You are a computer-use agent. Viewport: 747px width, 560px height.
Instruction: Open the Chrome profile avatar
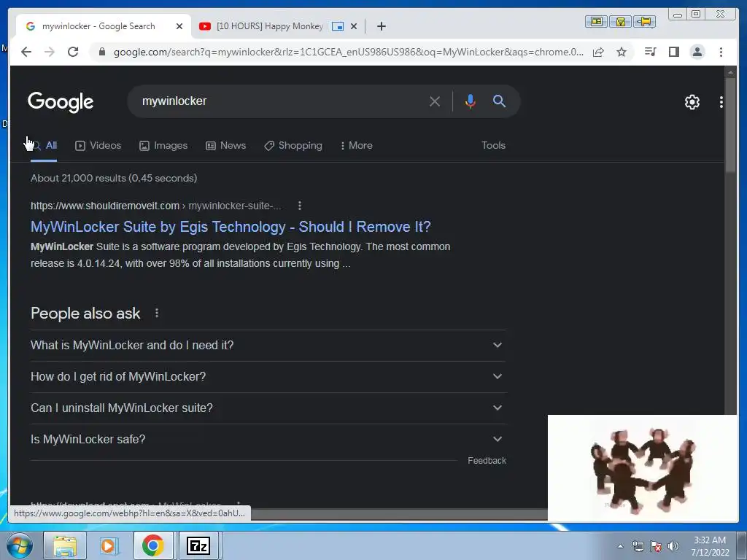(x=697, y=52)
